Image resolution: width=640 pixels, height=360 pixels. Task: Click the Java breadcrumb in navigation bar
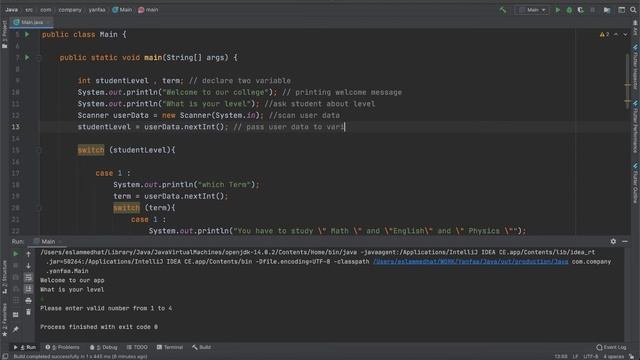click(x=11, y=10)
